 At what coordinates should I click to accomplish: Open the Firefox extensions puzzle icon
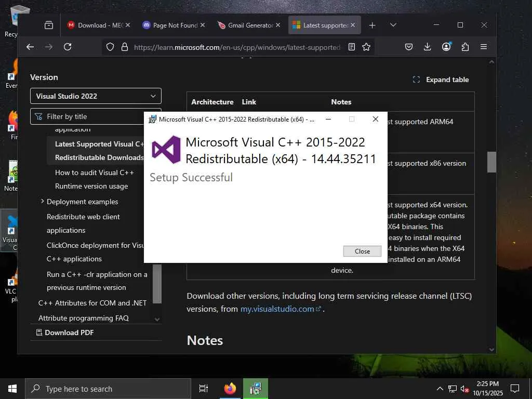click(x=465, y=47)
